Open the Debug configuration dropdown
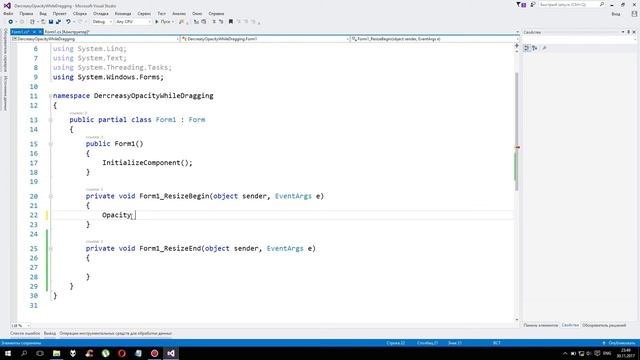The height and width of the screenshot is (360, 640). tap(102, 22)
